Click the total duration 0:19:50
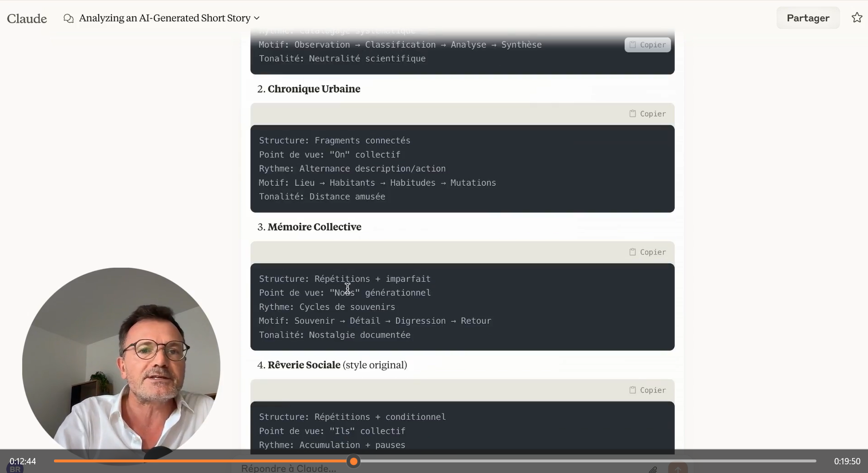 tap(847, 461)
